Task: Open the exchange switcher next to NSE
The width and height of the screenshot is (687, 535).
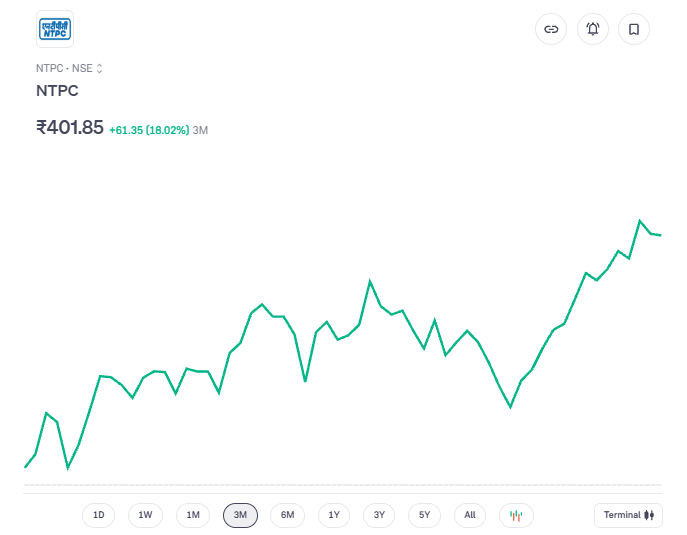Action: pos(99,69)
